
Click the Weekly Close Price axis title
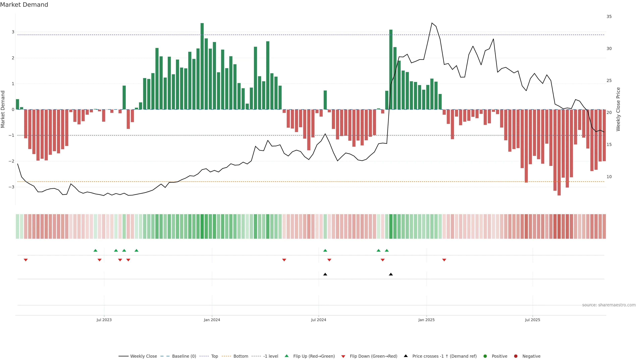tap(618, 109)
